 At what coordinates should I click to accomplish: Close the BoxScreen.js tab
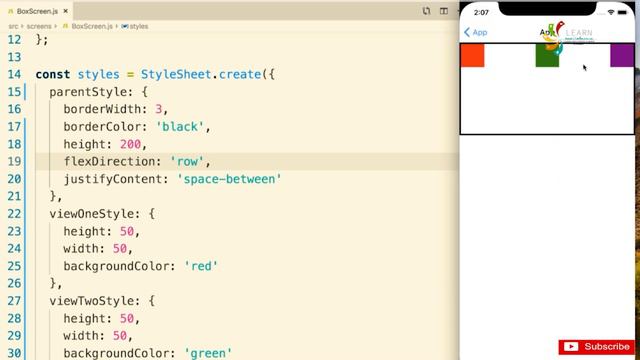[x=66, y=11]
